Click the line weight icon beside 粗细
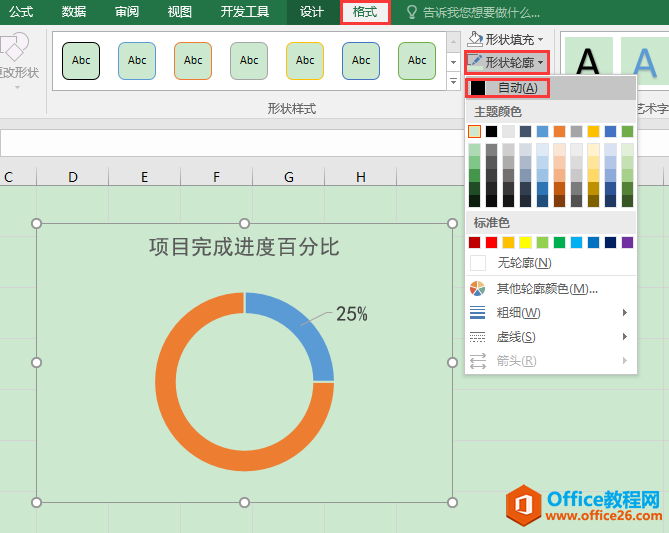 [477, 313]
